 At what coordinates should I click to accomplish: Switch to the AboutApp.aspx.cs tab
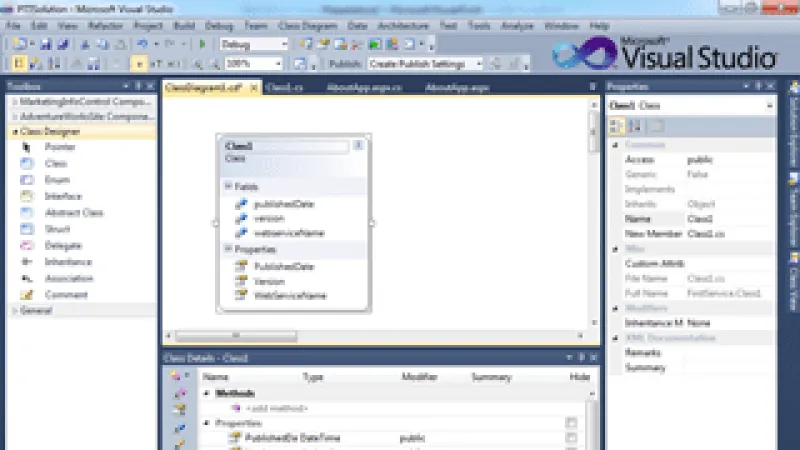click(364, 87)
